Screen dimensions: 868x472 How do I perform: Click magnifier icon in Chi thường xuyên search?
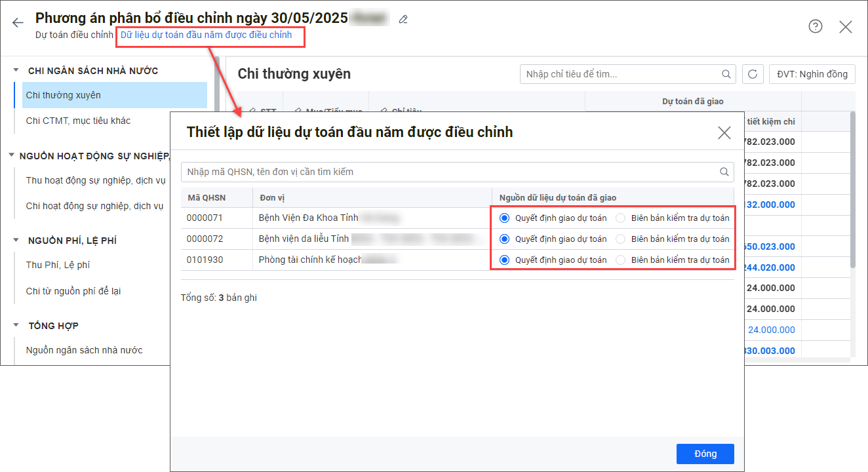click(726, 74)
